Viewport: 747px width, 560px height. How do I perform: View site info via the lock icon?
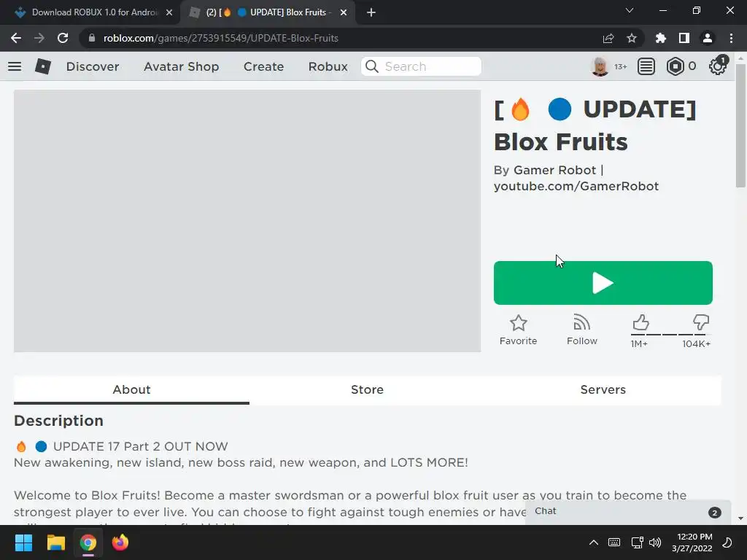[x=92, y=38]
